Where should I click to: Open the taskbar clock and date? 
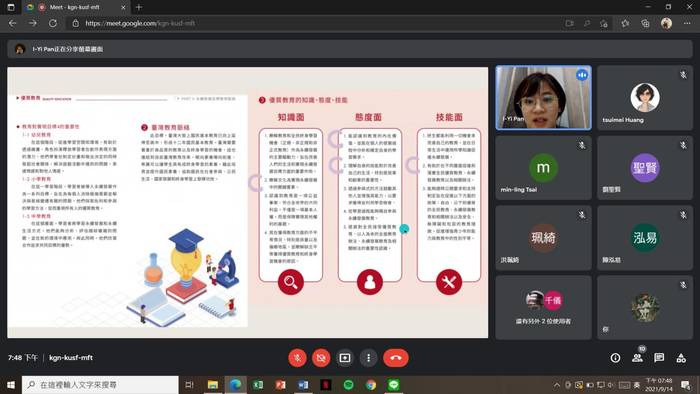click(659, 385)
